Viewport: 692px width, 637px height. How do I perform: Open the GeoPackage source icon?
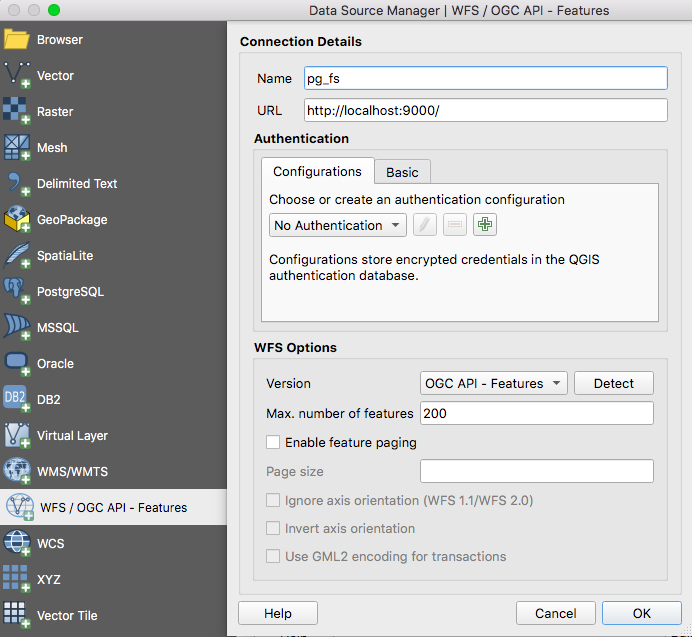[x=16, y=219]
